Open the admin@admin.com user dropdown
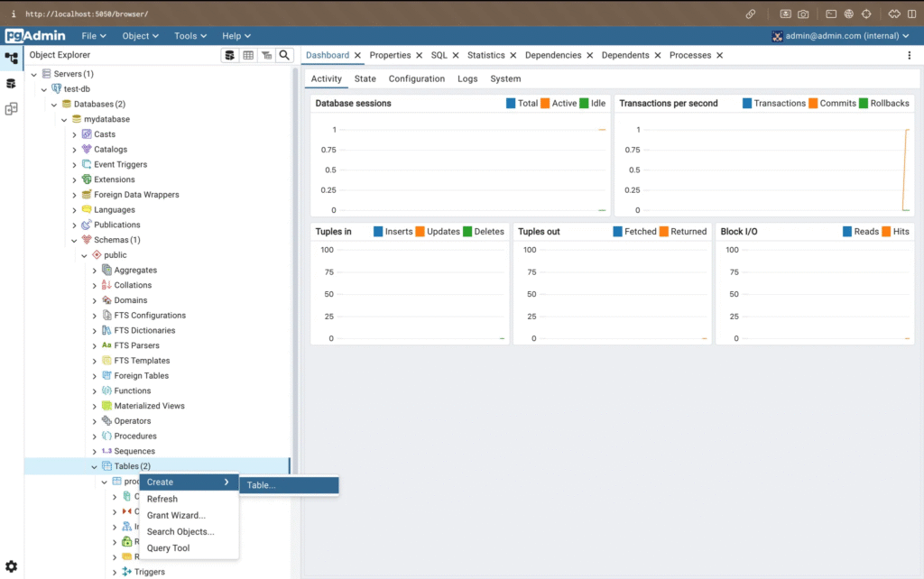This screenshot has height=579, width=924. coord(840,36)
